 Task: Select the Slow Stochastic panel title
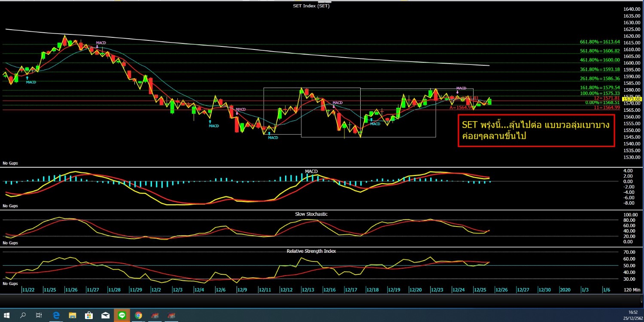click(x=311, y=214)
